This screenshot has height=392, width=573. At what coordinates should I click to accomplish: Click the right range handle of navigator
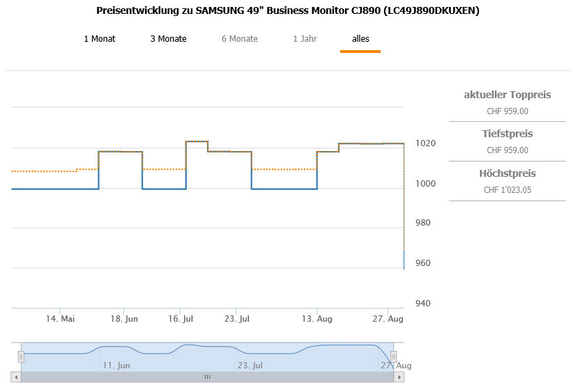click(x=394, y=356)
